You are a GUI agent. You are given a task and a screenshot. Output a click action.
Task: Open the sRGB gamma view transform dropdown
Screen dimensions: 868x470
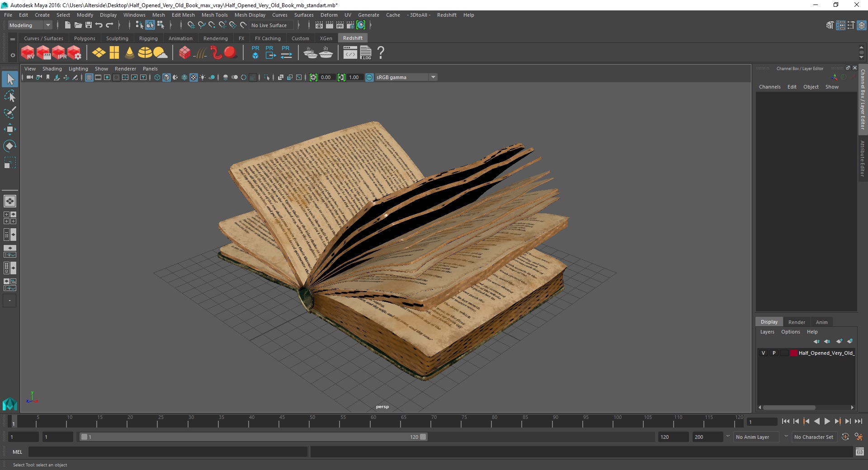[x=406, y=77]
